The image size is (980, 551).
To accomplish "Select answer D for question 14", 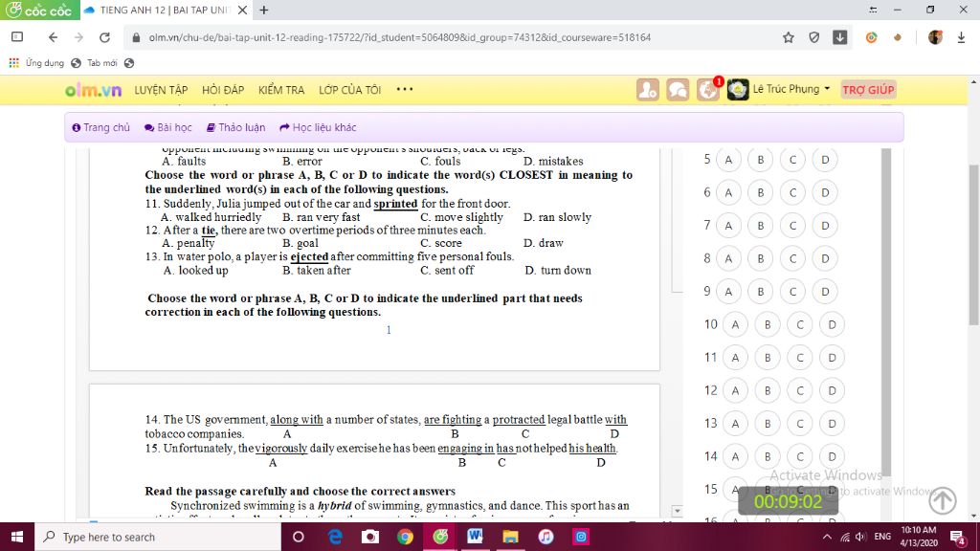I will (x=832, y=456).
